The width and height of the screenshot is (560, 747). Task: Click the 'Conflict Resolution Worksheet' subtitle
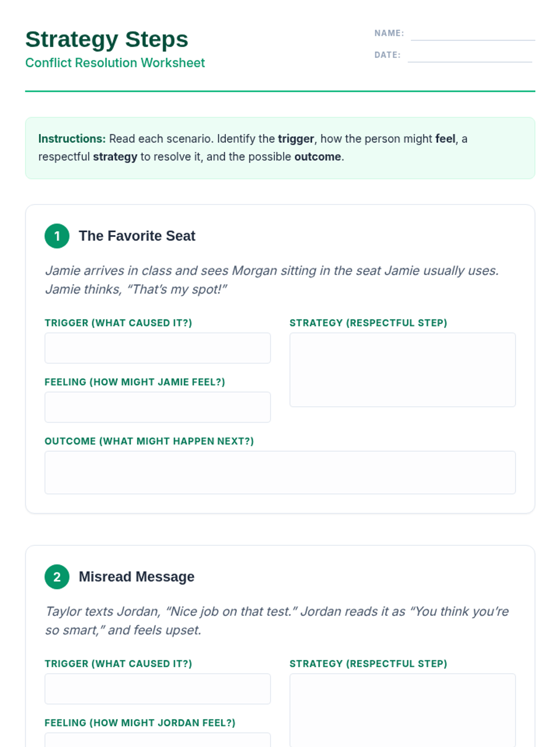pyautogui.click(x=115, y=63)
